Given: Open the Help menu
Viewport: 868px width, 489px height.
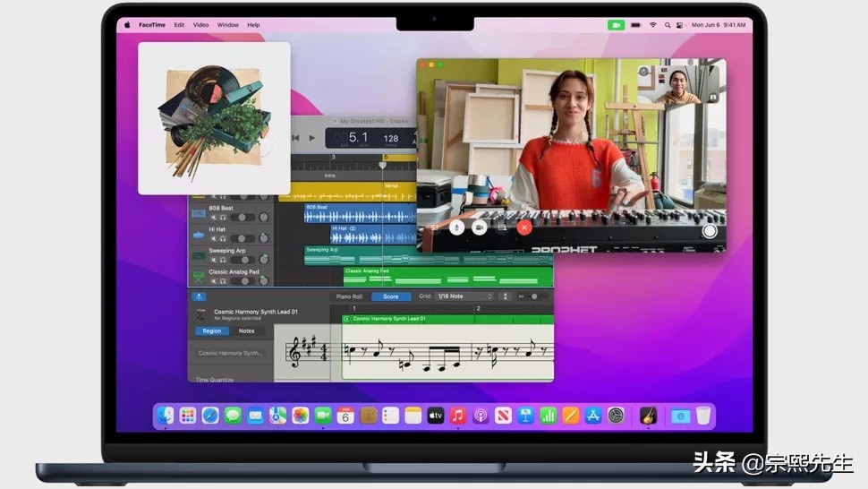Looking at the screenshot, I should click(x=253, y=25).
